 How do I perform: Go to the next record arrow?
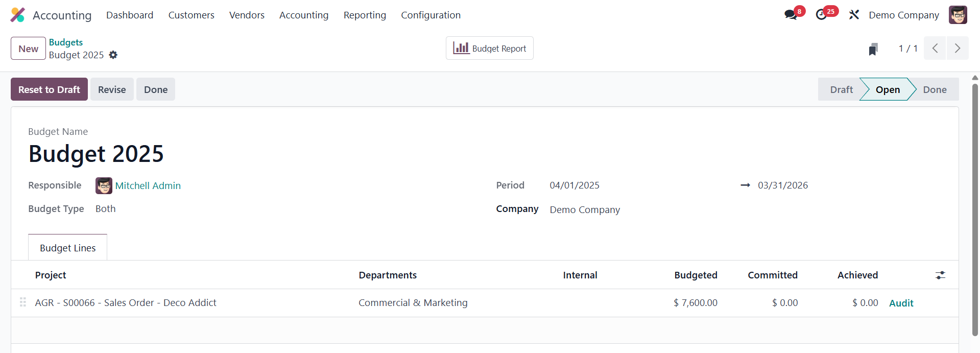[x=958, y=49]
